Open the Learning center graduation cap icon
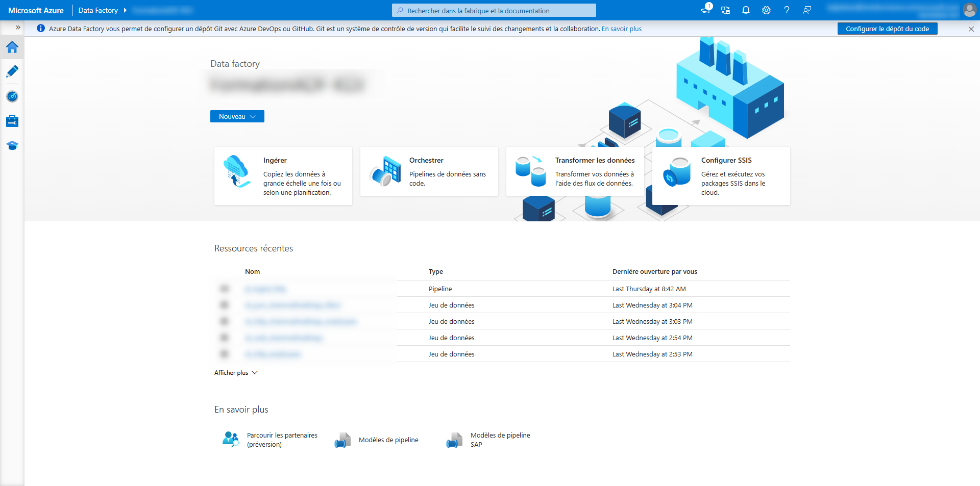This screenshot has width=980, height=486. tap(12, 145)
